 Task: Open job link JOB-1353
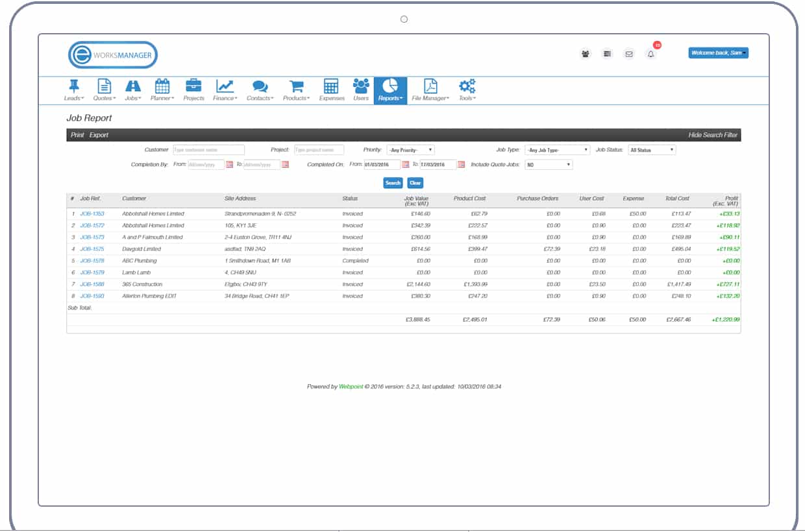point(92,213)
